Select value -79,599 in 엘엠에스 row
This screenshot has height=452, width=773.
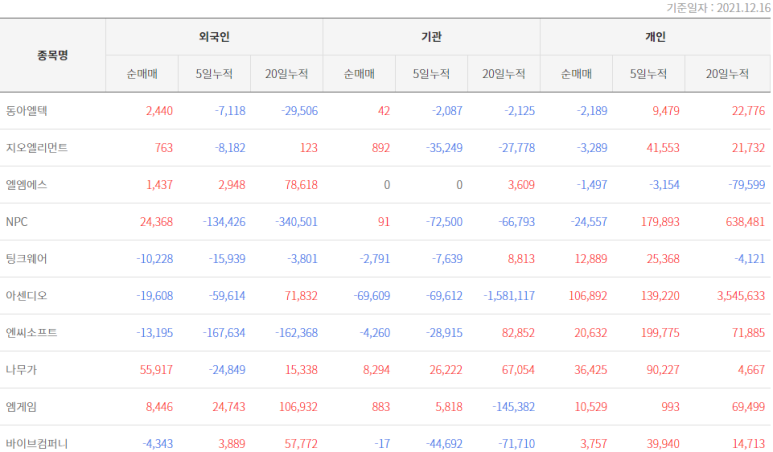pyautogui.click(x=747, y=185)
